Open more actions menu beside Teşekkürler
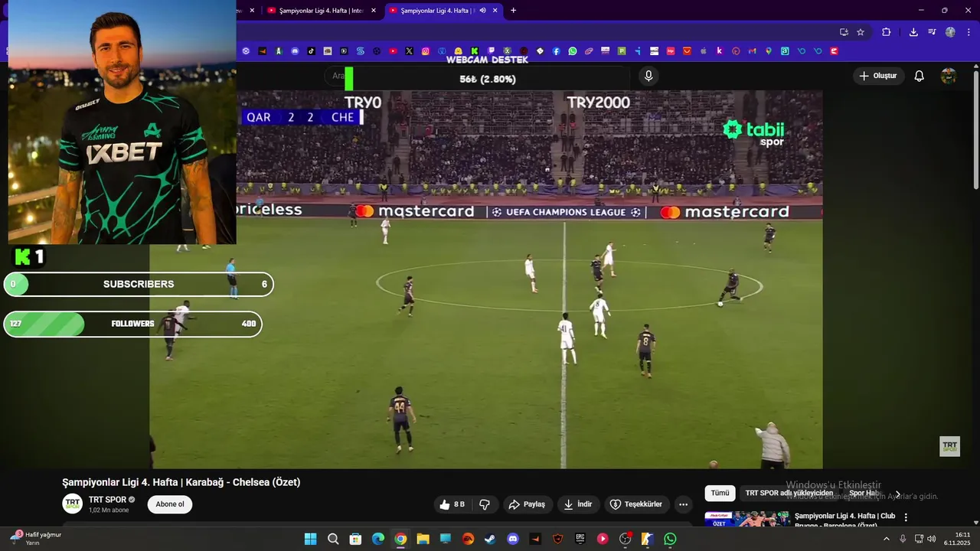This screenshot has height=551, width=980. click(x=683, y=504)
